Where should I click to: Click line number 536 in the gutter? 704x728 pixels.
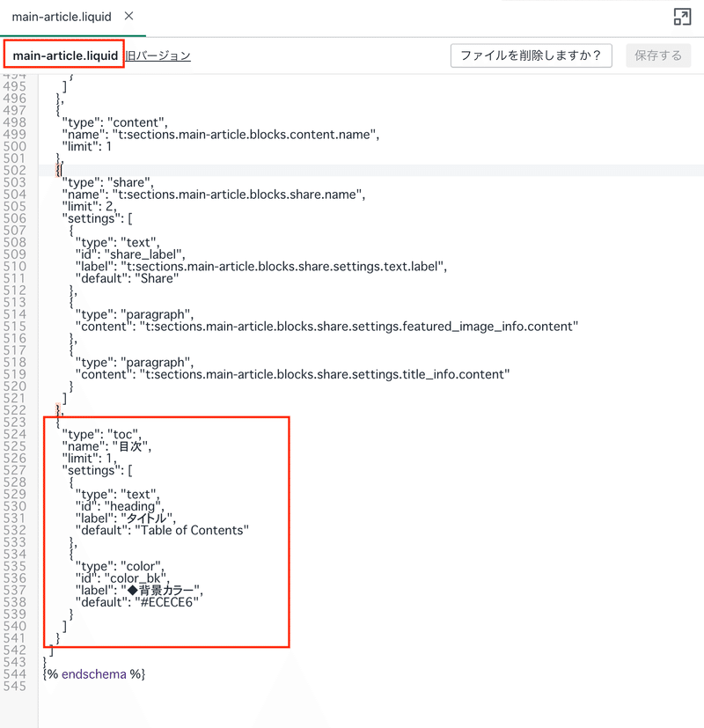(x=14, y=578)
